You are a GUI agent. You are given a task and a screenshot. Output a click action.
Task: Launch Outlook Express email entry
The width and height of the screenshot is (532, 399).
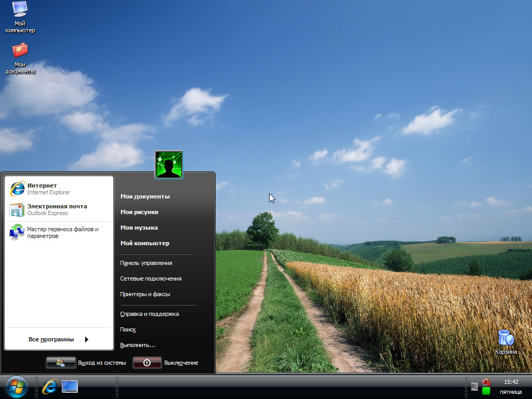[57, 209]
